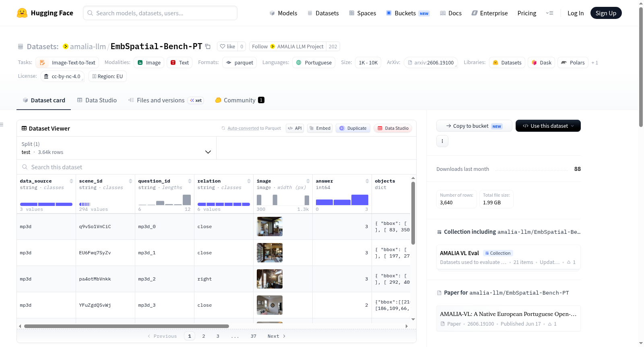The width and height of the screenshot is (644, 347).
Task: Jump to page 37 of the dataset
Action: point(254,336)
